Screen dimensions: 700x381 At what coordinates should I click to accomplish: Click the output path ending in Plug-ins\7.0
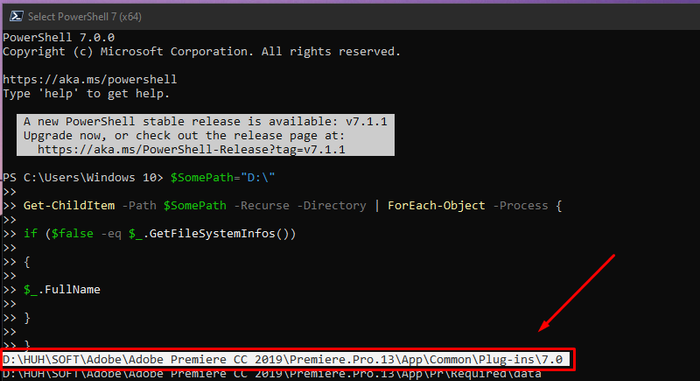pos(283,360)
